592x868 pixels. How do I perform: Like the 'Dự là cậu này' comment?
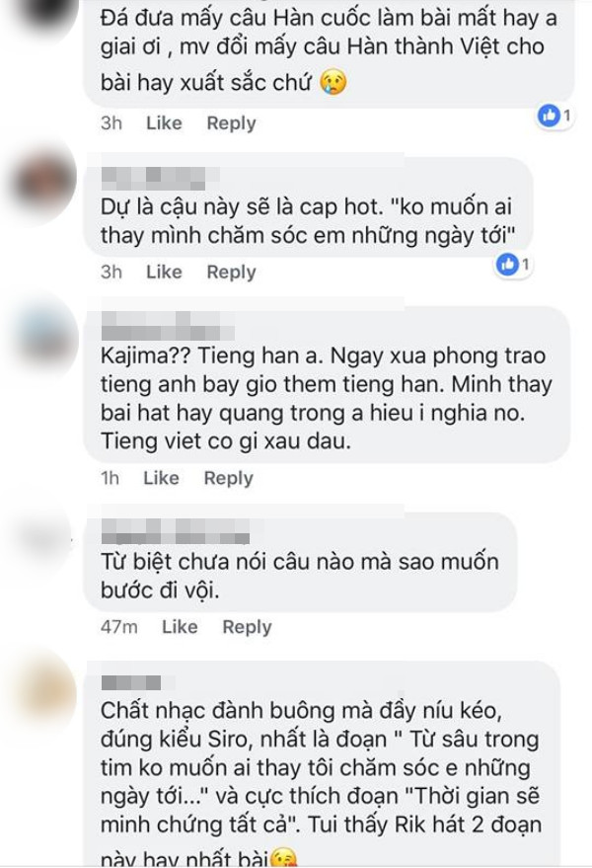tap(164, 272)
